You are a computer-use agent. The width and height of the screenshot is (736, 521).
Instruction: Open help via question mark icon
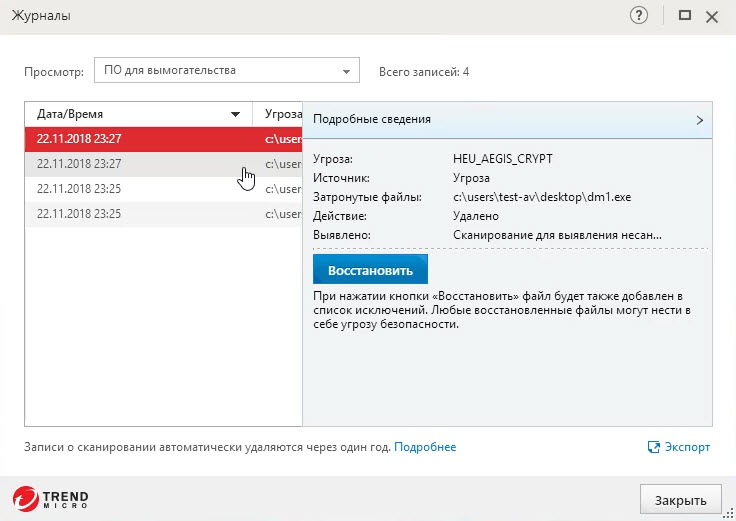pos(640,16)
